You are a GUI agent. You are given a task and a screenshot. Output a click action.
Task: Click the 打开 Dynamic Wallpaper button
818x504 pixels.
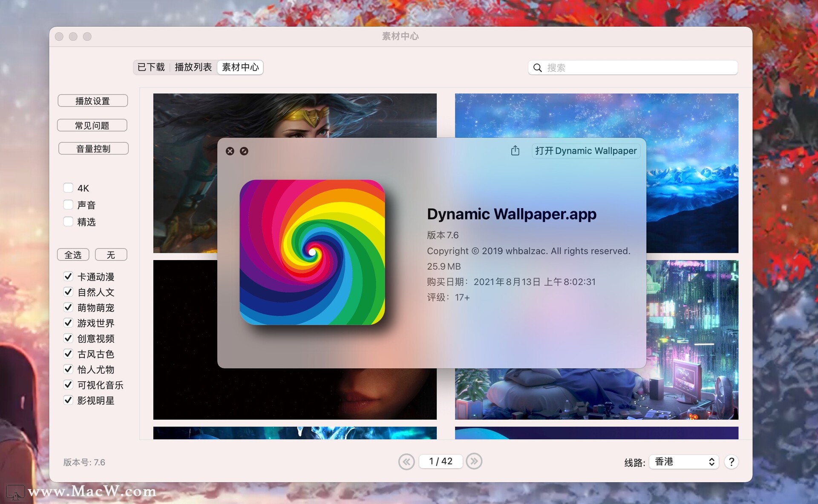tap(585, 151)
